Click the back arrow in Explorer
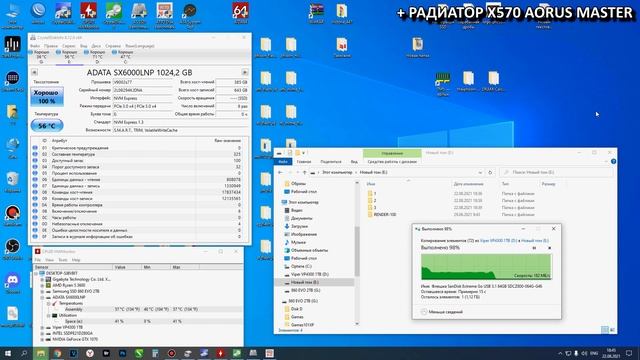The height and width of the screenshot is (360, 640). point(280,173)
